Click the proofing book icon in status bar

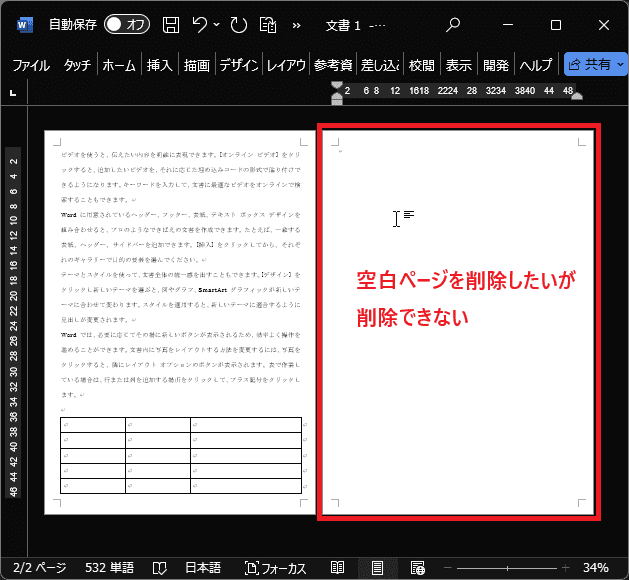point(159,567)
